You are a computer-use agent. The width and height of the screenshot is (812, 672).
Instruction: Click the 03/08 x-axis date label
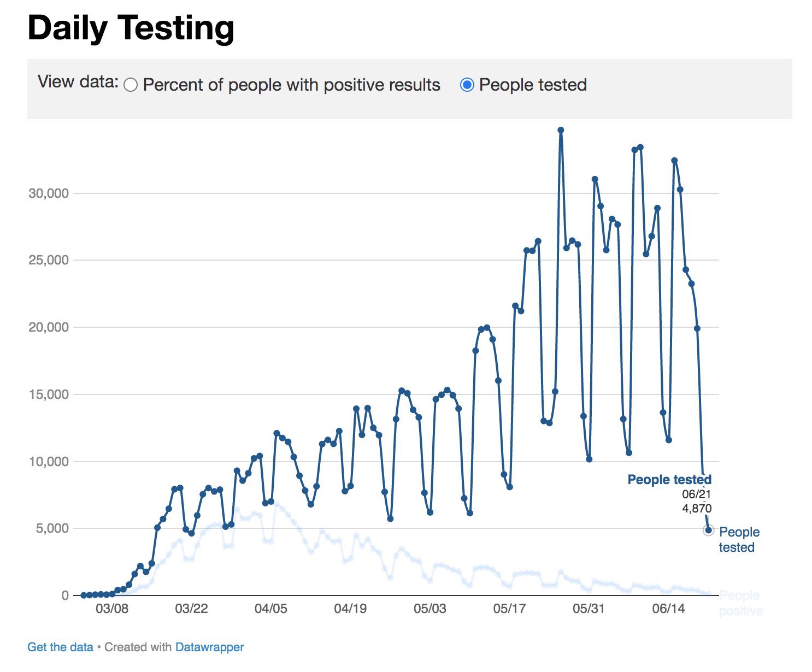coord(112,609)
